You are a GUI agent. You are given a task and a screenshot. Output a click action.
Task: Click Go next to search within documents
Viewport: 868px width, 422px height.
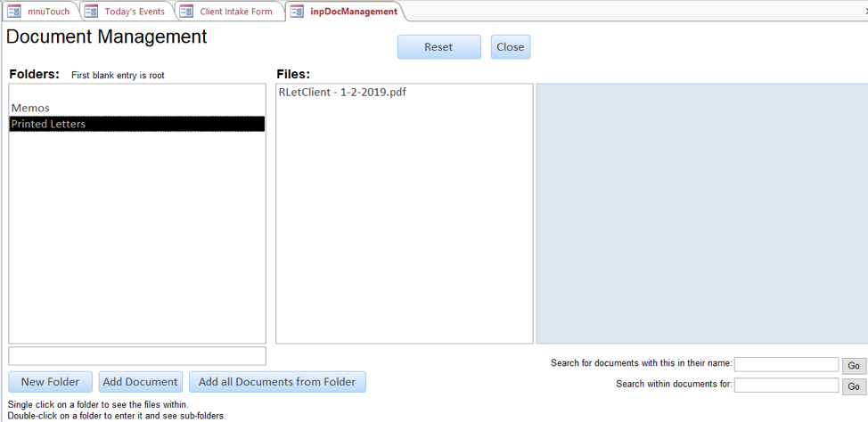[x=853, y=386]
